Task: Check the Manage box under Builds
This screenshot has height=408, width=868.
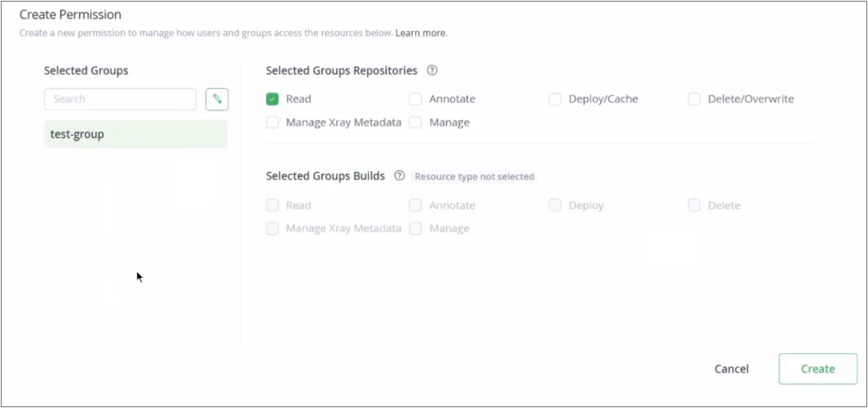Action: click(415, 228)
